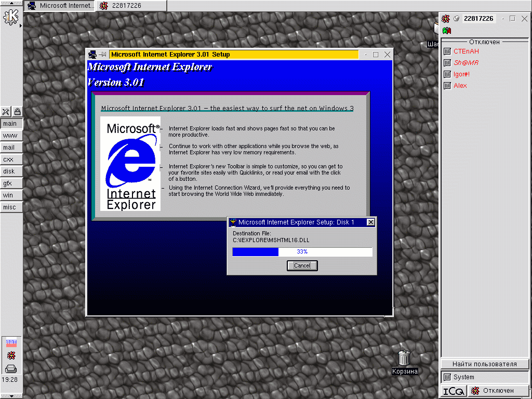Click the arrow next to the K menu
Image resolution: width=532 pixels, height=399 pixels.
[21, 26]
